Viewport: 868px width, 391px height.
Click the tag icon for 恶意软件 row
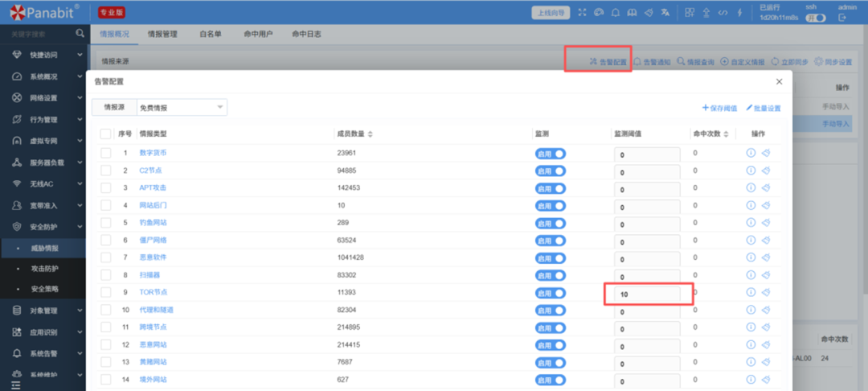click(766, 257)
